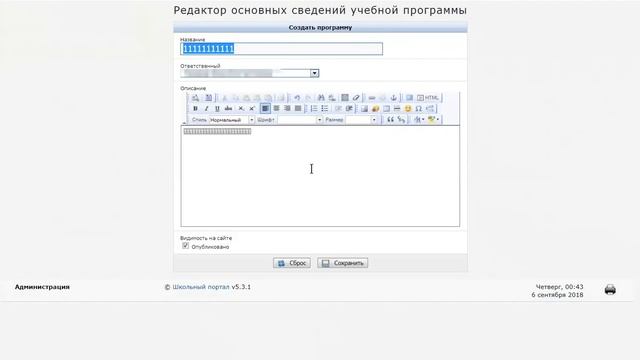The height and width of the screenshot is (360, 640).
Task: Click the Preview icon in editor toolbar
Action: pyautogui.click(x=196, y=98)
